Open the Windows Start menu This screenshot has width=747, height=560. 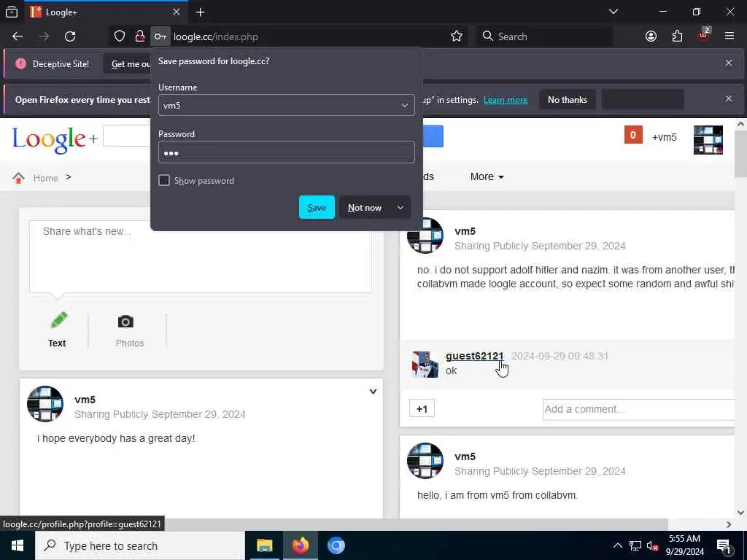(18, 545)
